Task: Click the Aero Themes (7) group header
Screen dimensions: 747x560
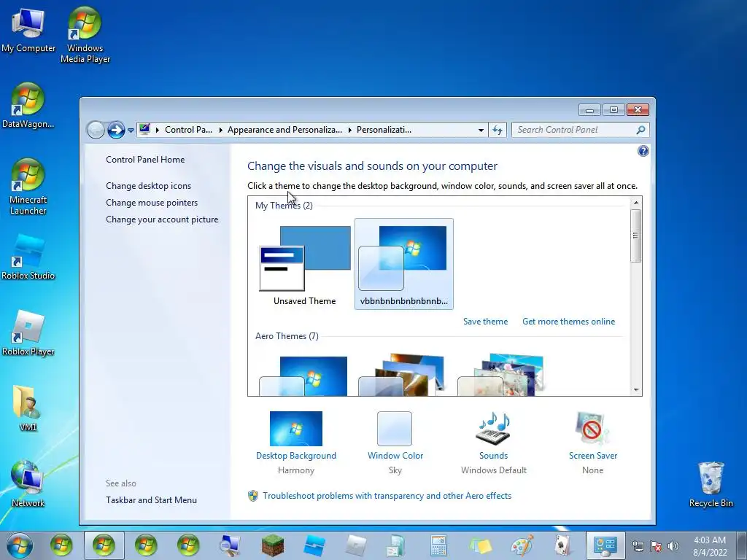Action: pyautogui.click(x=287, y=336)
